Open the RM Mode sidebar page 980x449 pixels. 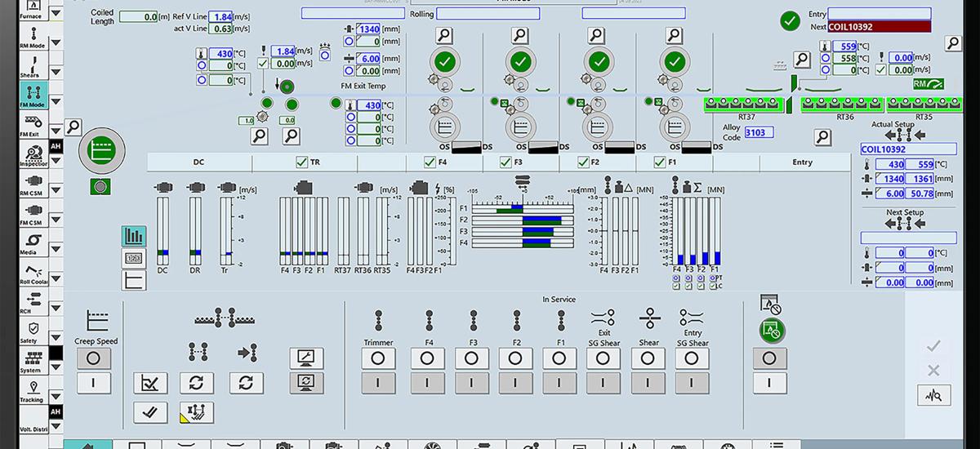[33, 38]
